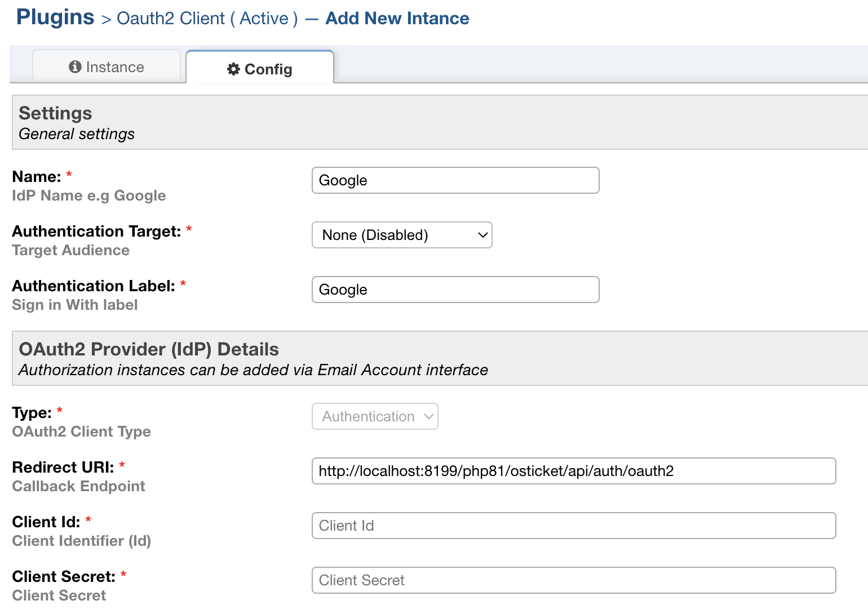Image resolution: width=868 pixels, height=614 pixels.
Task: Focus the Authentication Label input
Action: (455, 290)
